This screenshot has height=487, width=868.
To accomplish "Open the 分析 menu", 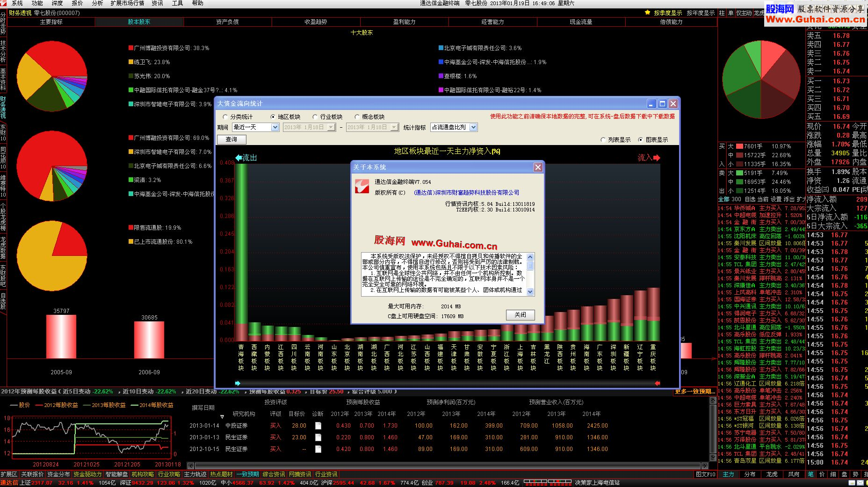I will 97,3.
